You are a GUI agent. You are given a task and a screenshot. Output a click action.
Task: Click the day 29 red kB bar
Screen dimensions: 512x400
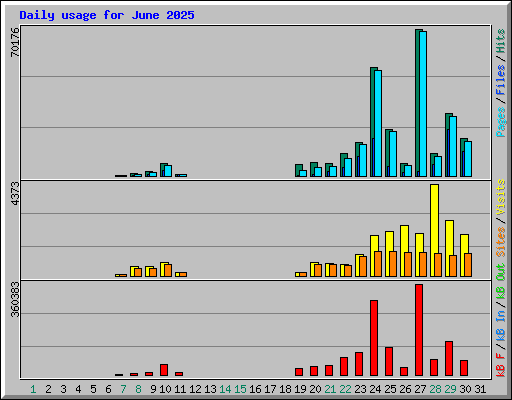449,359
